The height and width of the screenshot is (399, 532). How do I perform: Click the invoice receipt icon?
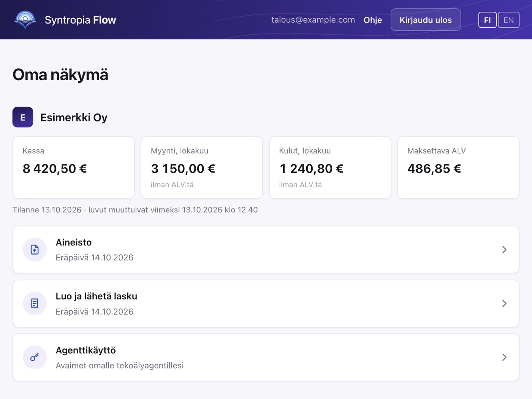35,303
